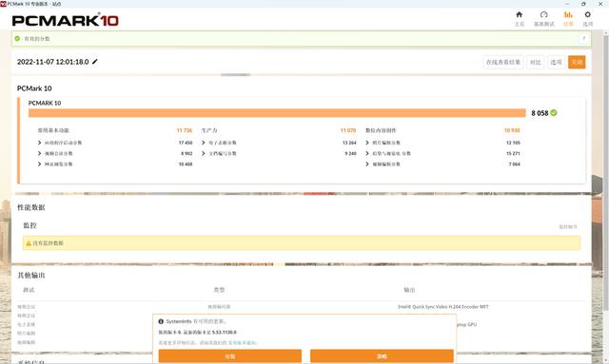This screenshot has height=364, width=609.
Task: Expand the video conferencing score row (8 902)
Action: click(x=115, y=153)
